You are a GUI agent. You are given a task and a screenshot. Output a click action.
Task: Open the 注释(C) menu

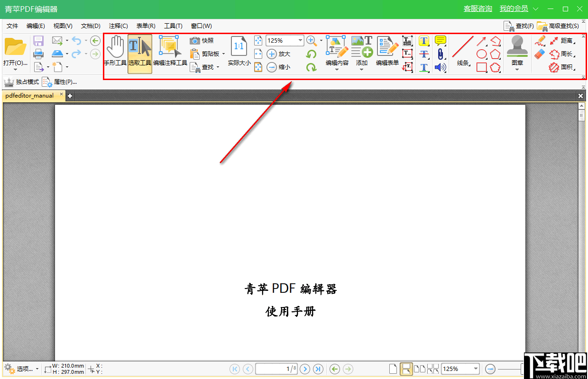tap(118, 26)
